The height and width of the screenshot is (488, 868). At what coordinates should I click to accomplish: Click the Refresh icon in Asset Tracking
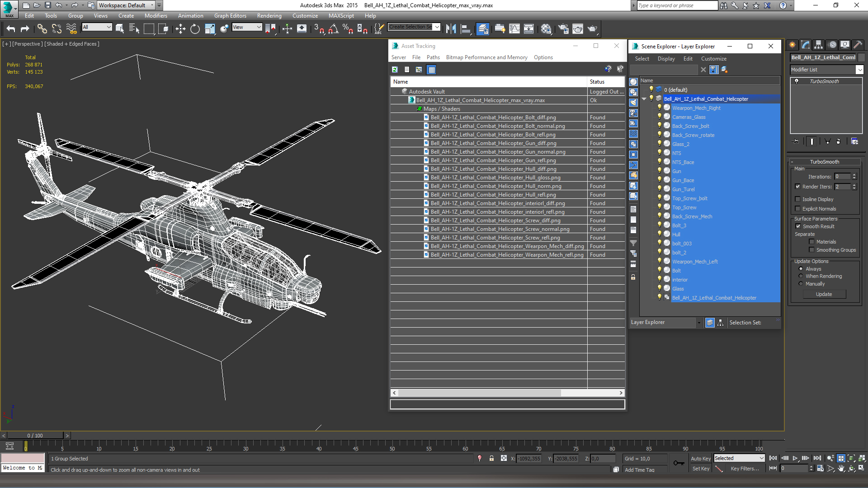(x=395, y=70)
